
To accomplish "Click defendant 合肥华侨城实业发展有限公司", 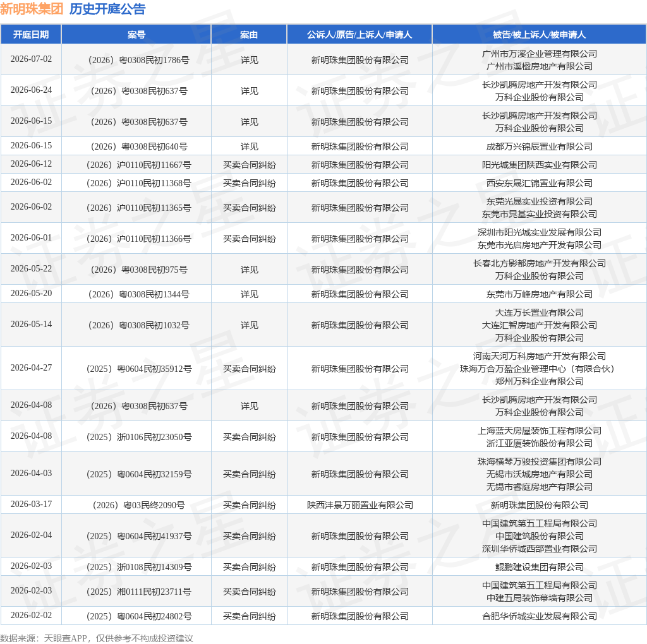I will (540, 616).
